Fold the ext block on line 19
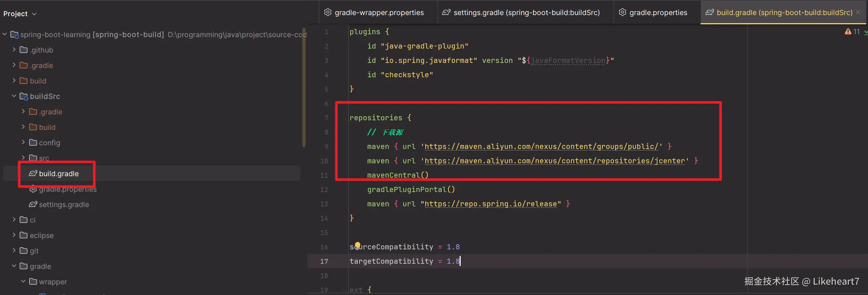The image size is (868, 295). click(x=344, y=290)
